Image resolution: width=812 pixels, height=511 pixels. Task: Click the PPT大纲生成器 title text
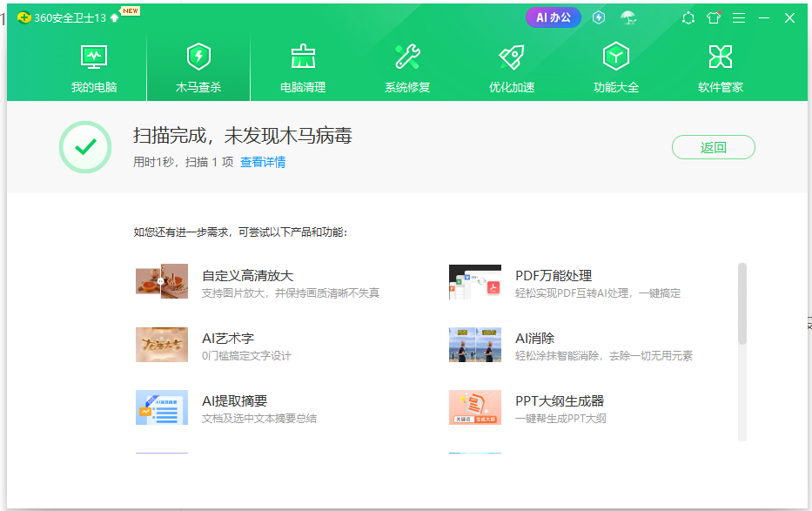click(560, 400)
